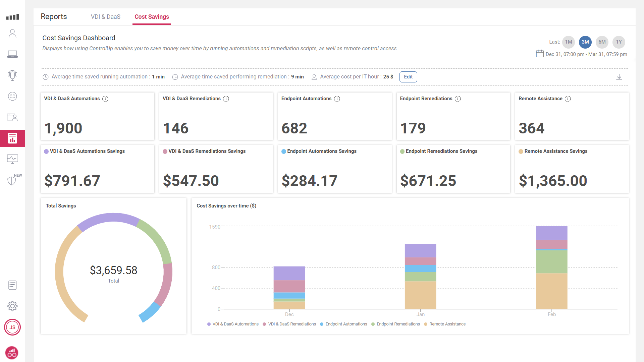644x362 pixels.
Task: Open the calendar date range picker
Action: 540,54
